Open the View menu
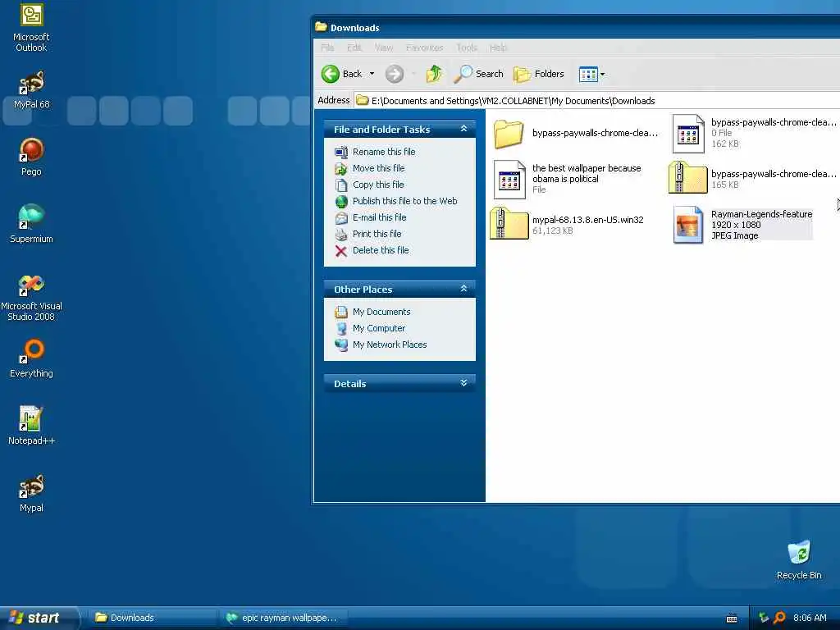 pos(384,48)
